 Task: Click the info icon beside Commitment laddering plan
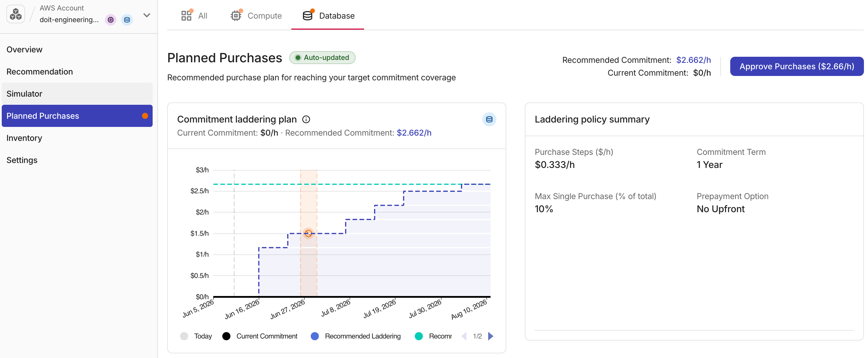(306, 119)
